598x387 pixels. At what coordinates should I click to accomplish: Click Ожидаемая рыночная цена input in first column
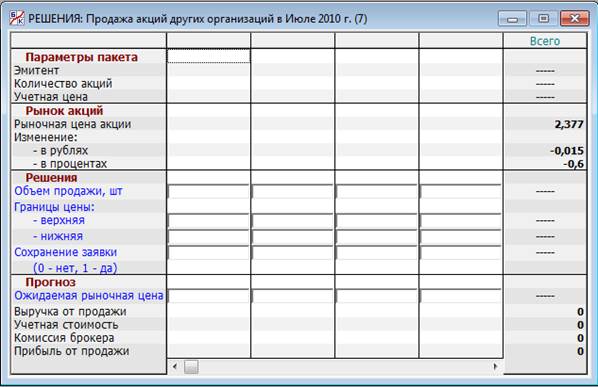point(209,296)
